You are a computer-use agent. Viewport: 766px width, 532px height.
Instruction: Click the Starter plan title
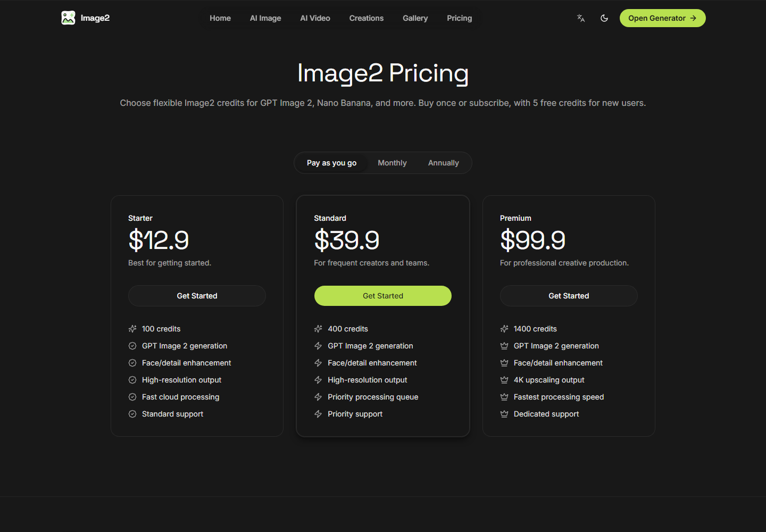[x=140, y=218]
